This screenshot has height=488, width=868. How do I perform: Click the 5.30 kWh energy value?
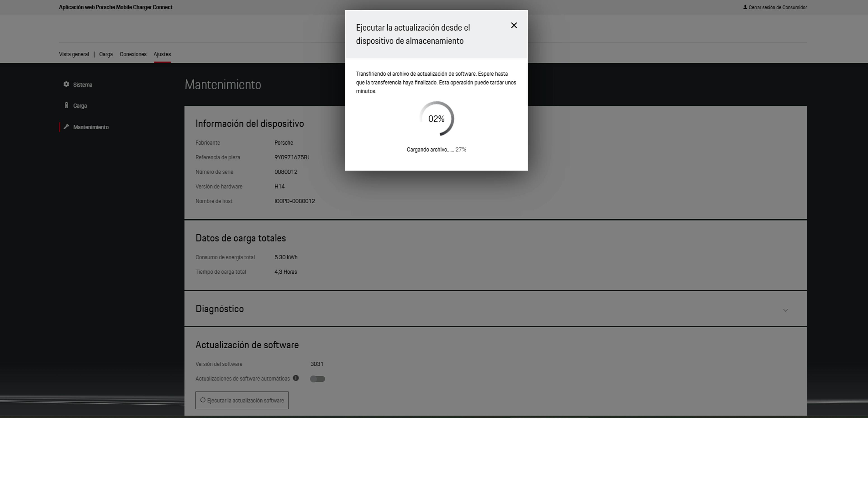[286, 257]
